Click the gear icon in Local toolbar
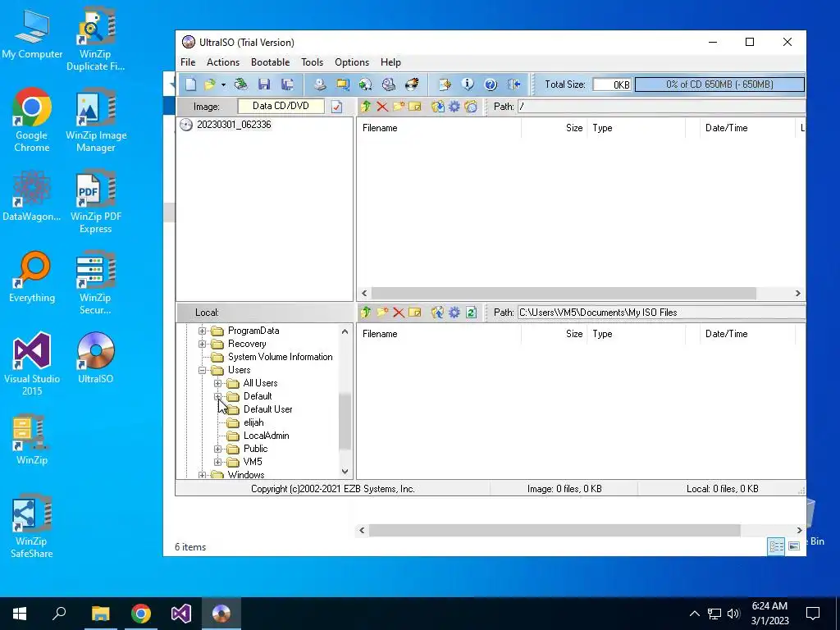The width and height of the screenshot is (840, 630). [x=454, y=313]
